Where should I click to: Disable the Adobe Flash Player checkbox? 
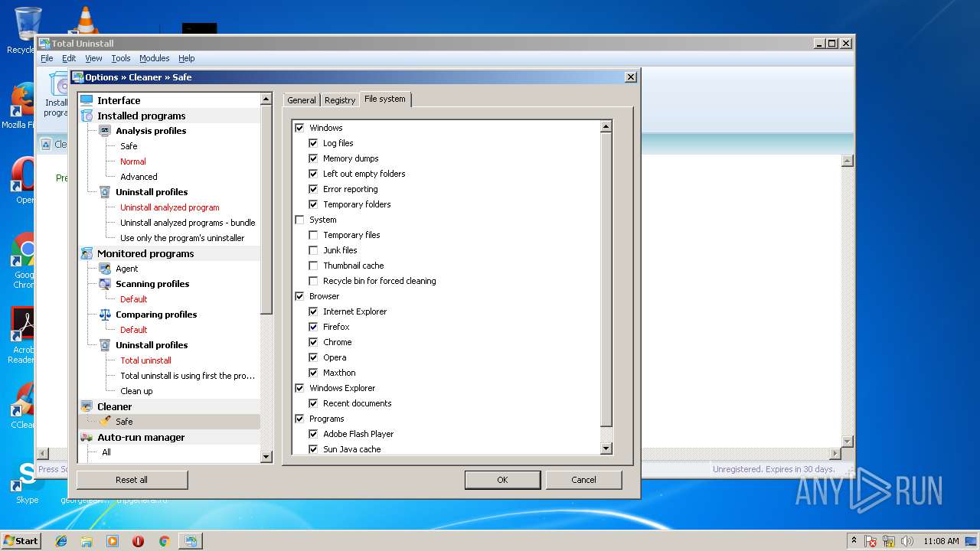(x=313, y=434)
